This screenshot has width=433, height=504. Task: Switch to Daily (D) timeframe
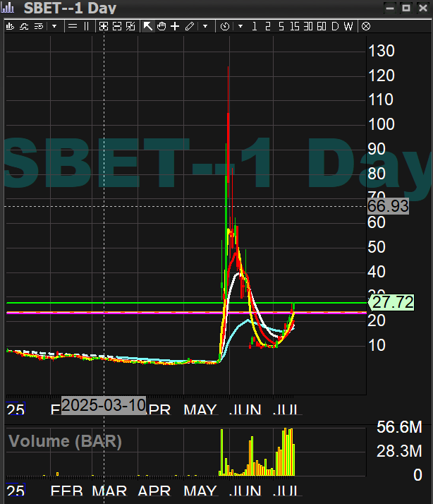[335, 26]
